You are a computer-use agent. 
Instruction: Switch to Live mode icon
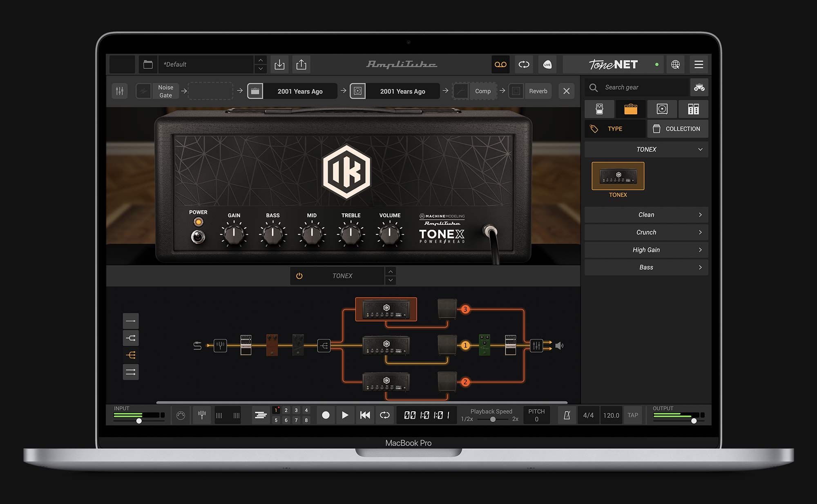pyautogui.click(x=547, y=64)
